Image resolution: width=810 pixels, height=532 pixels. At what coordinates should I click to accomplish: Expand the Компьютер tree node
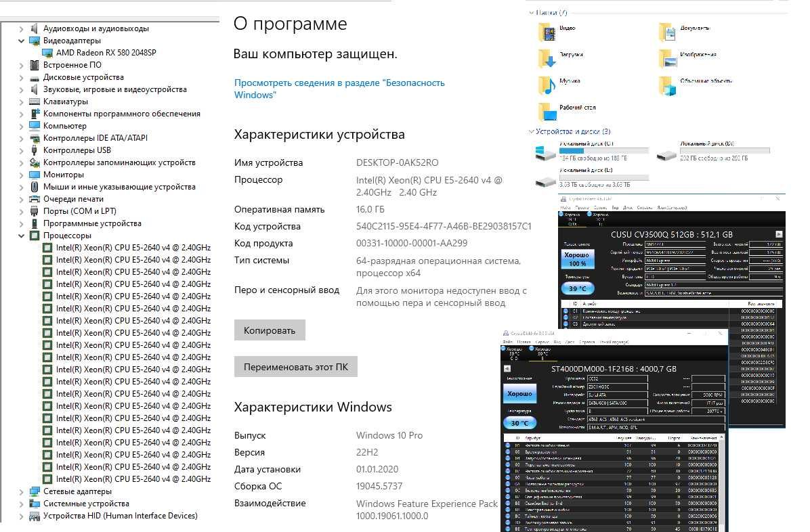click(21, 126)
